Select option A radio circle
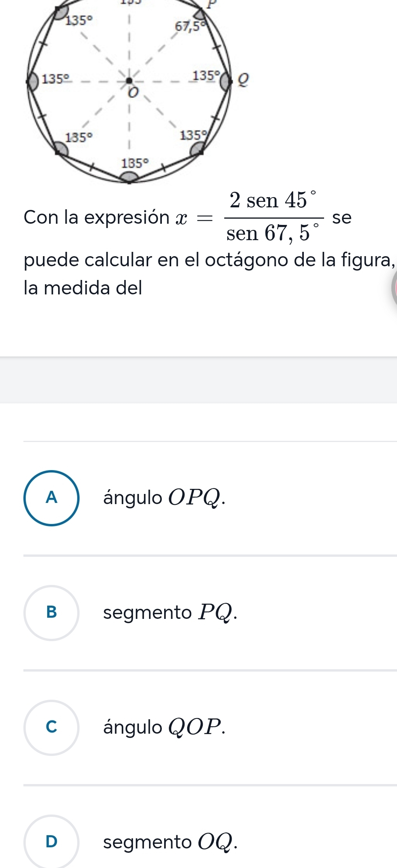 tap(51, 498)
